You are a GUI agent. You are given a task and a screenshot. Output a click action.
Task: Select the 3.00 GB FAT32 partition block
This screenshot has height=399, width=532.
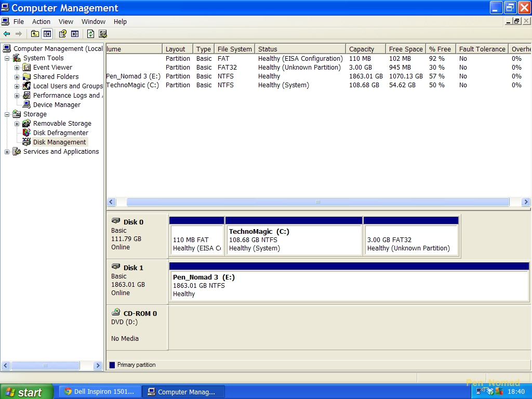click(x=411, y=236)
